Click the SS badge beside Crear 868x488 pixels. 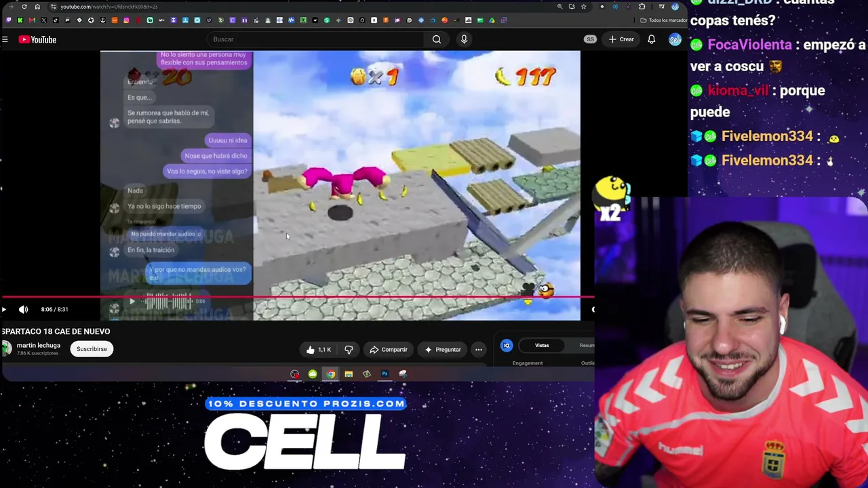[590, 39]
